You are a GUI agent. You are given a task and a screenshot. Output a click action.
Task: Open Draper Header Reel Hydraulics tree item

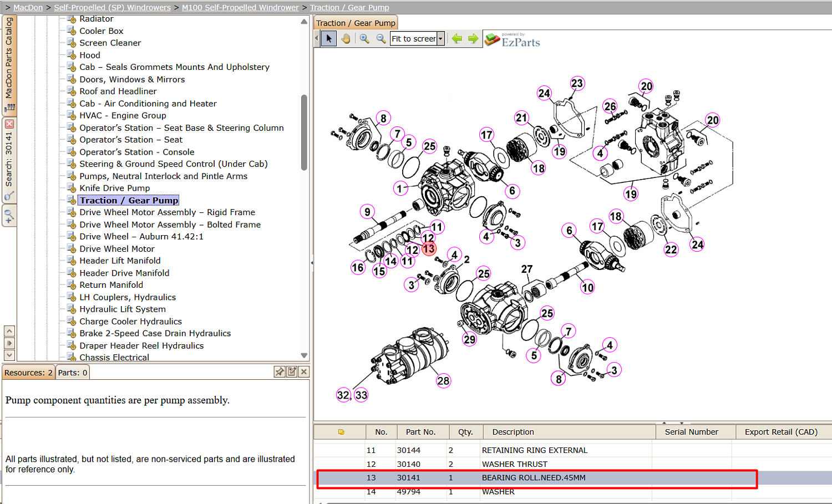141,345
